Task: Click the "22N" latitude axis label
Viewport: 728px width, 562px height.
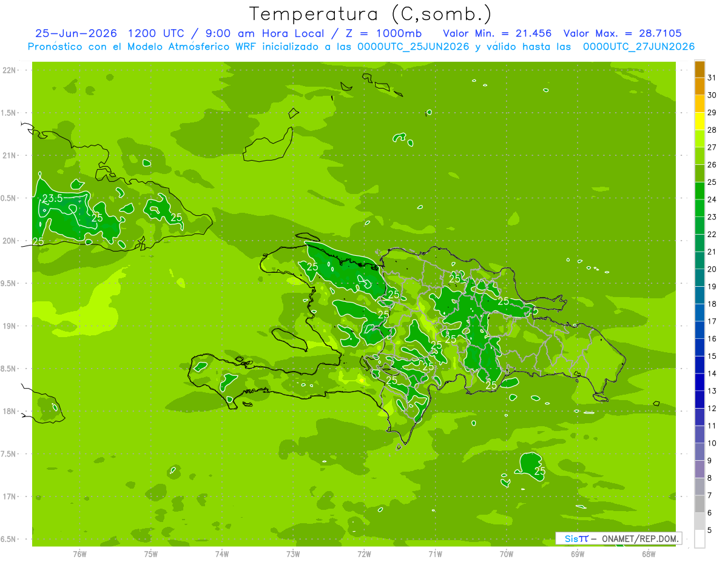Action: click(x=10, y=70)
